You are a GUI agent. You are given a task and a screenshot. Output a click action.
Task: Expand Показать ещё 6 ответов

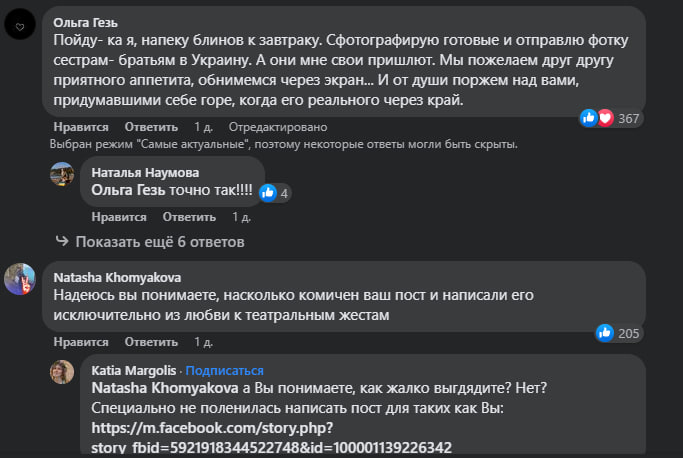tap(159, 242)
